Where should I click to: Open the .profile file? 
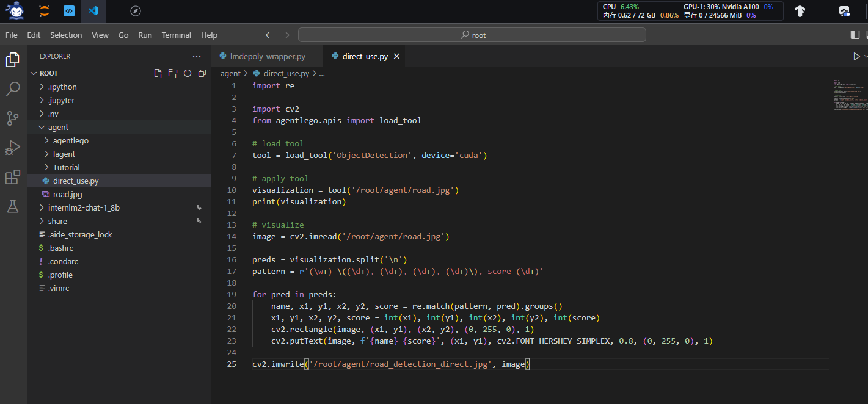119,275
